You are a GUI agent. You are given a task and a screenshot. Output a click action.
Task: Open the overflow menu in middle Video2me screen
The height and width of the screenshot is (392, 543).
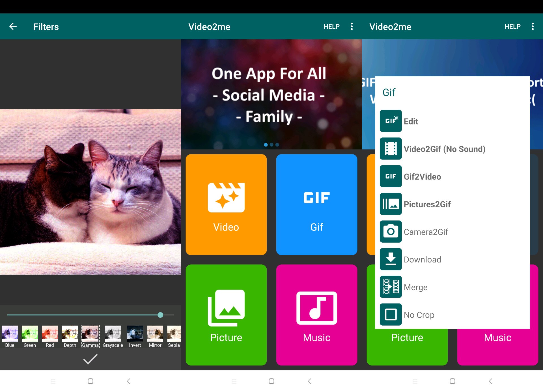coord(352,27)
